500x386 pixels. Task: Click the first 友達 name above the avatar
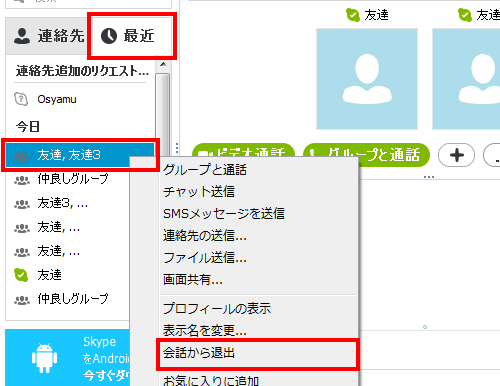376,15
